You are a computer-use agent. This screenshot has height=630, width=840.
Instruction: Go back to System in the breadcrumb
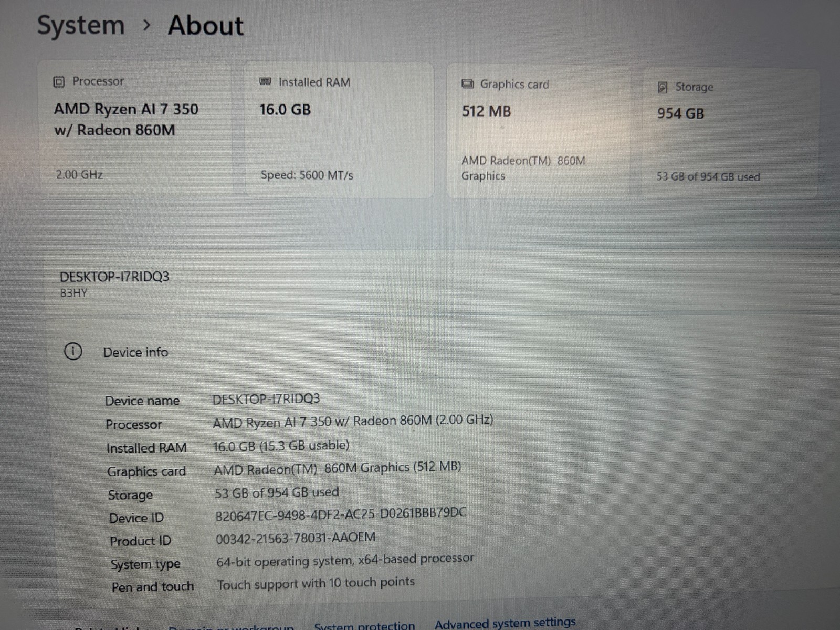pyautogui.click(x=81, y=25)
